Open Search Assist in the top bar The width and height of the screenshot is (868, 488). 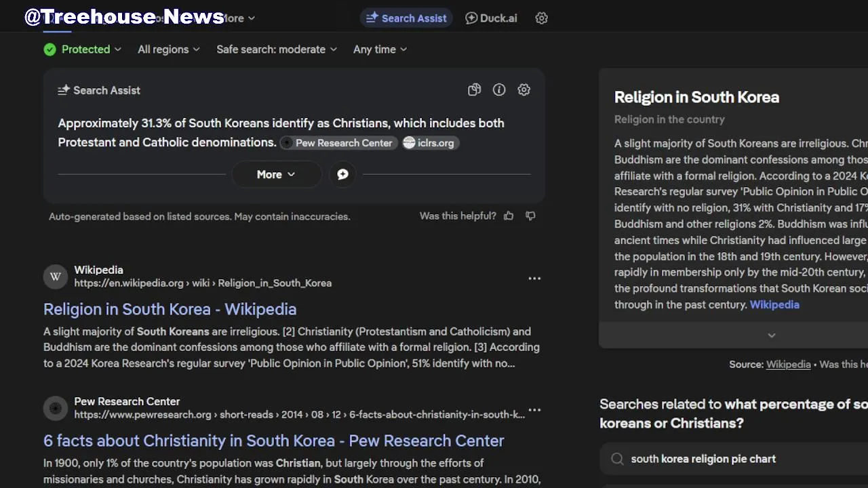coord(406,18)
